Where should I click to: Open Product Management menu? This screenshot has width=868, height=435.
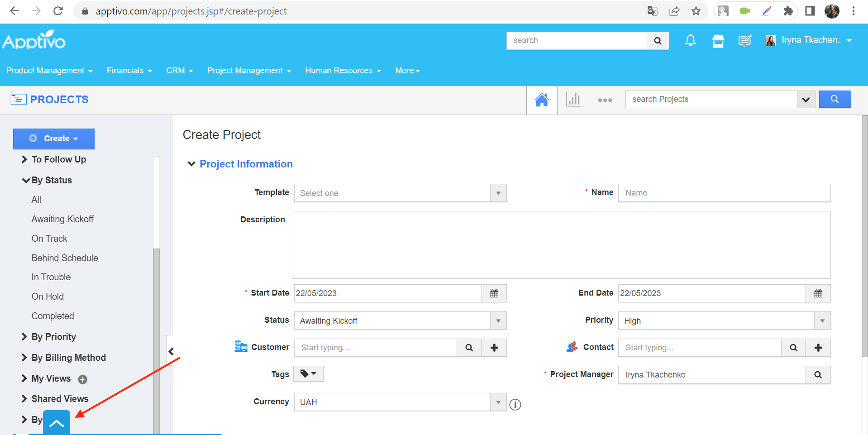[x=49, y=71]
